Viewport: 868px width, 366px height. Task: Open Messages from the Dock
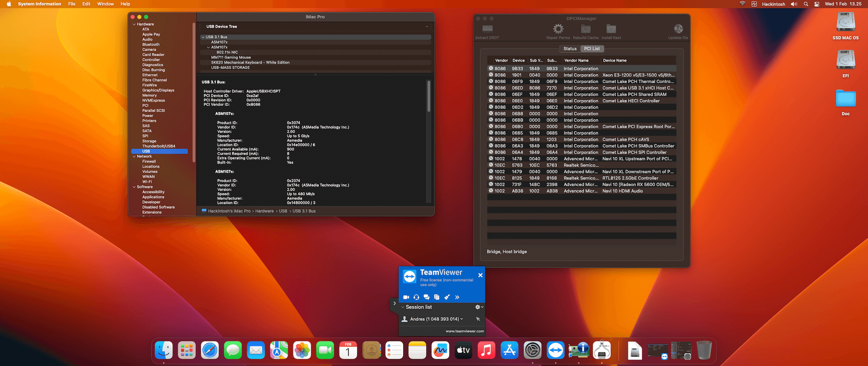pos(233,350)
